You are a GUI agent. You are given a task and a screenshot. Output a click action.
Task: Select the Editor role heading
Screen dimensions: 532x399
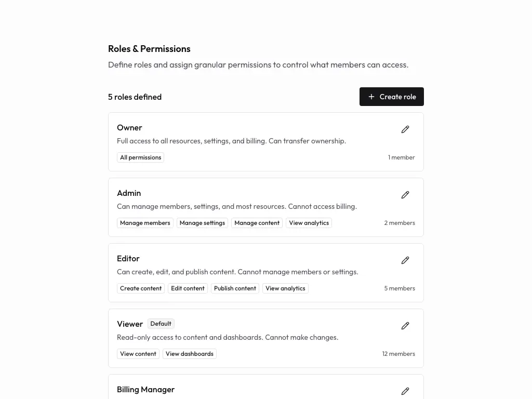coord(128,258)
